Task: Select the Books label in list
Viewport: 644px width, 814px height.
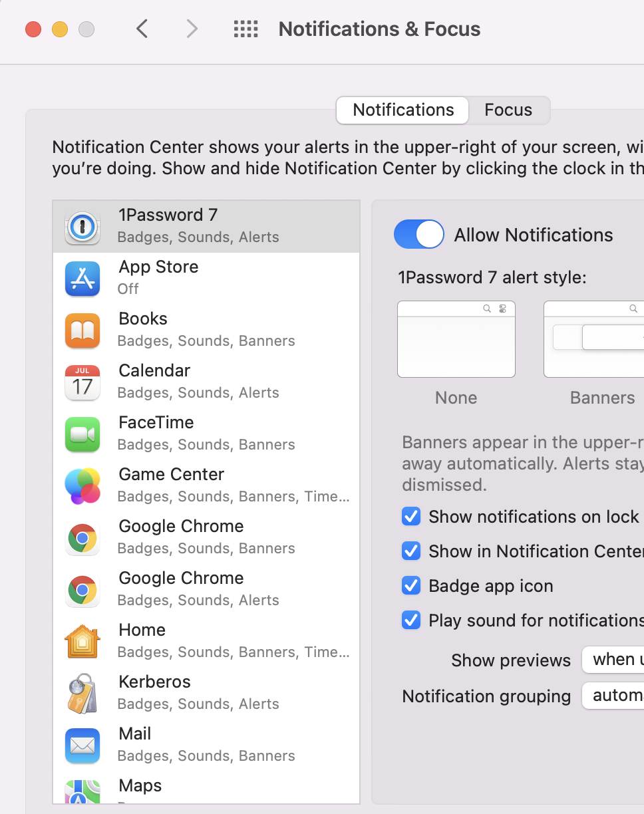Action: pyautogui.click(x=143, y=319)
